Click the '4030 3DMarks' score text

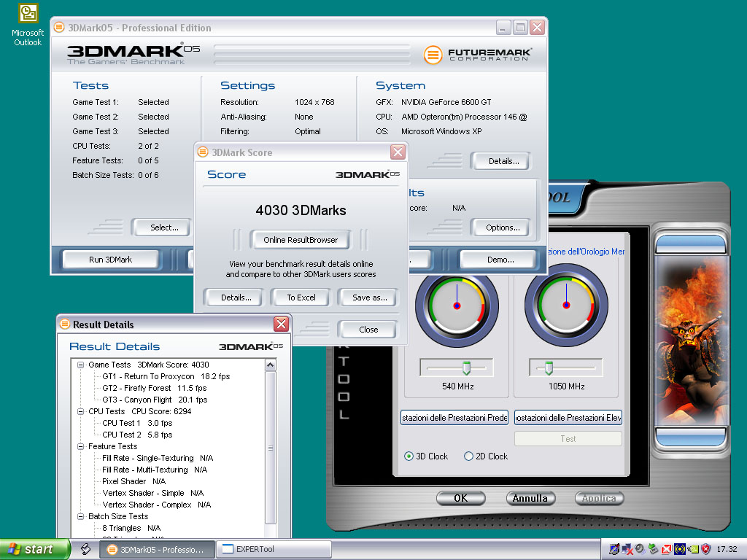coord(301,210)
